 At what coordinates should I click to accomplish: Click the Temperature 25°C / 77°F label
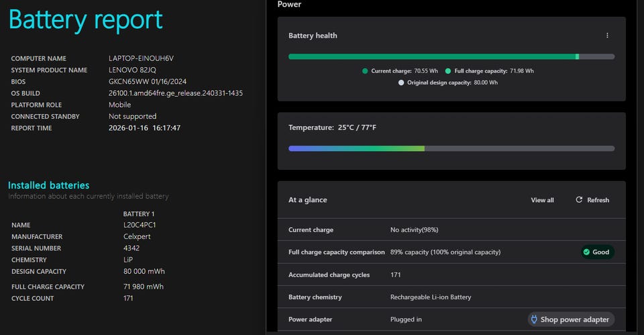tap(332, 128)
